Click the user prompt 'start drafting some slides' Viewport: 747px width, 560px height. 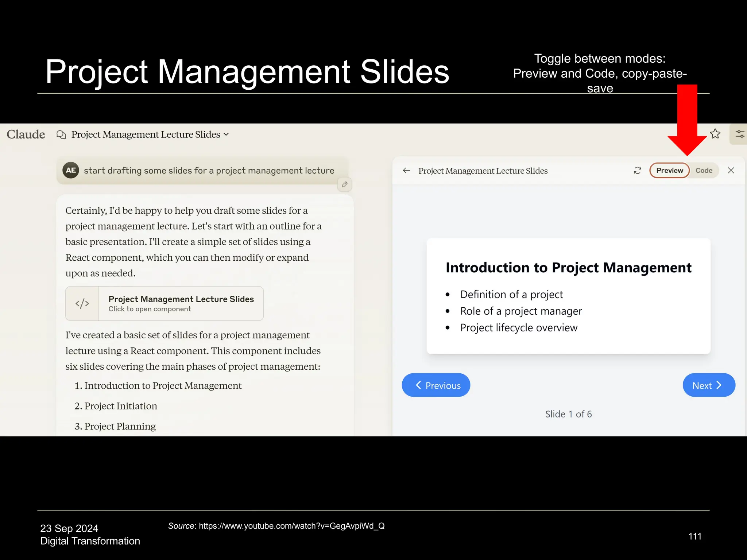click(x=209, y=171)
